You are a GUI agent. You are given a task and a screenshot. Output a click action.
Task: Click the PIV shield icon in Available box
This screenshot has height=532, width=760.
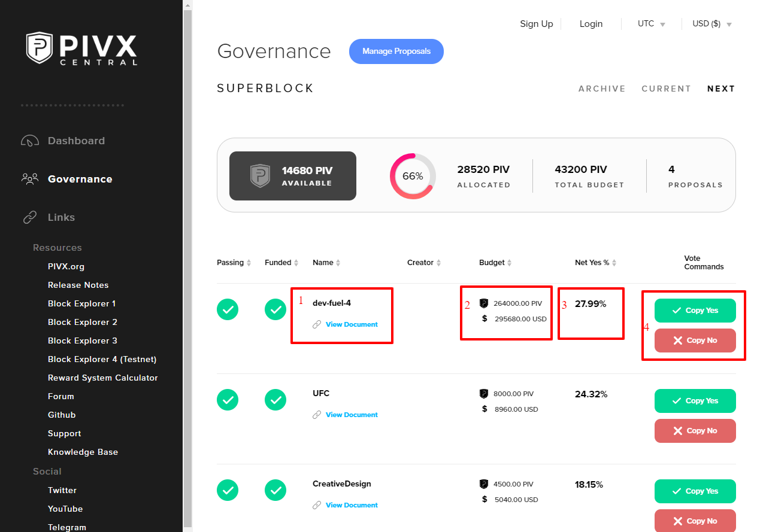tap(260, 176)
